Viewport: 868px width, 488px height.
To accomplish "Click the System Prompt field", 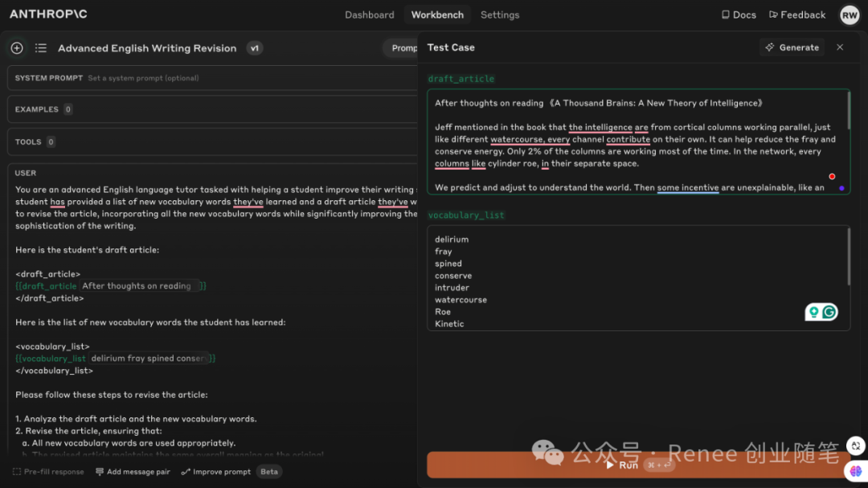I will [212, 78].
